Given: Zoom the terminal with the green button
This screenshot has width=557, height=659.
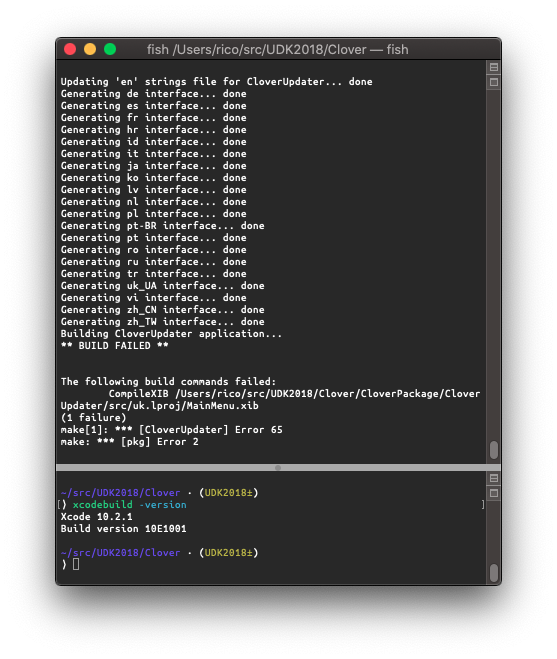Looking at the screenshot, I should tap(110, 49).
